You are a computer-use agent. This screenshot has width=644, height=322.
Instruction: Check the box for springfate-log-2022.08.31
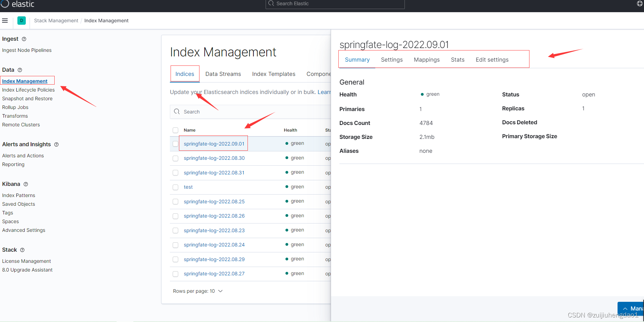click(x=175, y=173)
